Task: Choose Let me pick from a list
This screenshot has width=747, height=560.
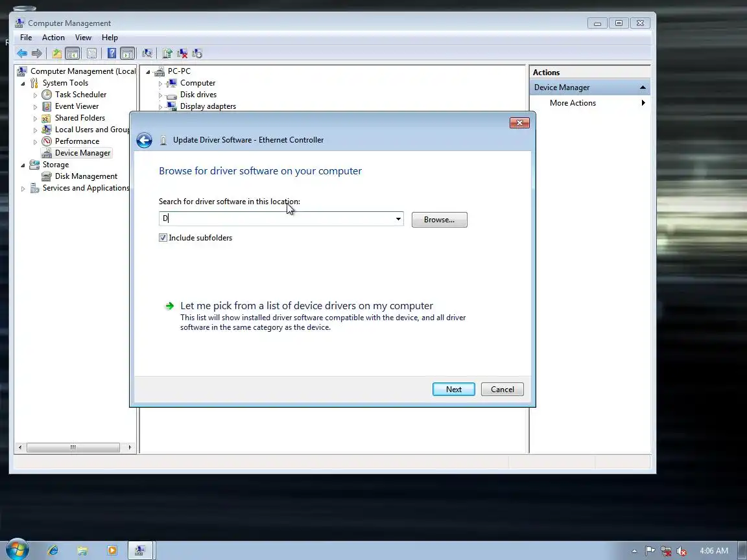Action: [x=306, y=306]
